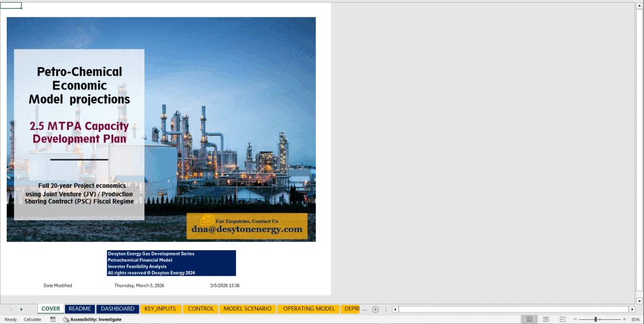Screen dimensions: 644x324
Task: Switch to the DASHBOARD sheet tab
Action: [117, 309]
